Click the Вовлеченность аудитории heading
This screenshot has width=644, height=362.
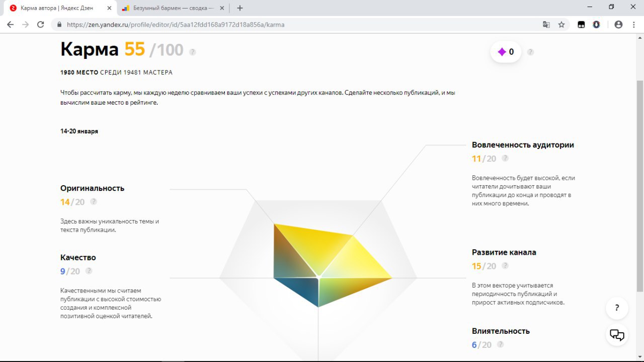(523, 145)
